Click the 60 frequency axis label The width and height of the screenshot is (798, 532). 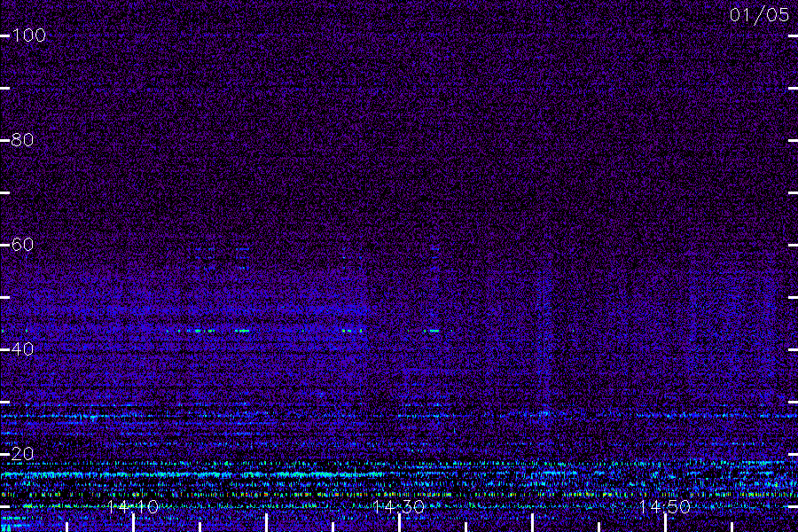point(22,245)
